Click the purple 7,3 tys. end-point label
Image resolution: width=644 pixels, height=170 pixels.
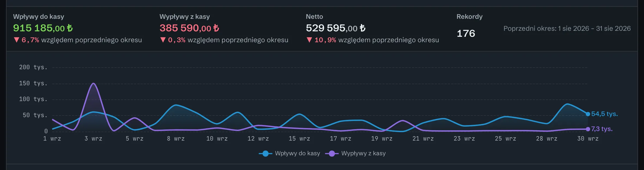[x=602, y=129]
